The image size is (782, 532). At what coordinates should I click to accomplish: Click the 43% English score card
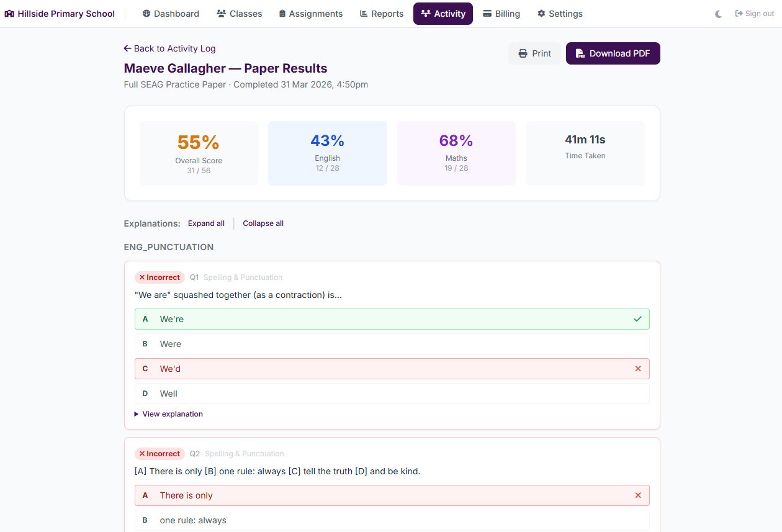328,153
